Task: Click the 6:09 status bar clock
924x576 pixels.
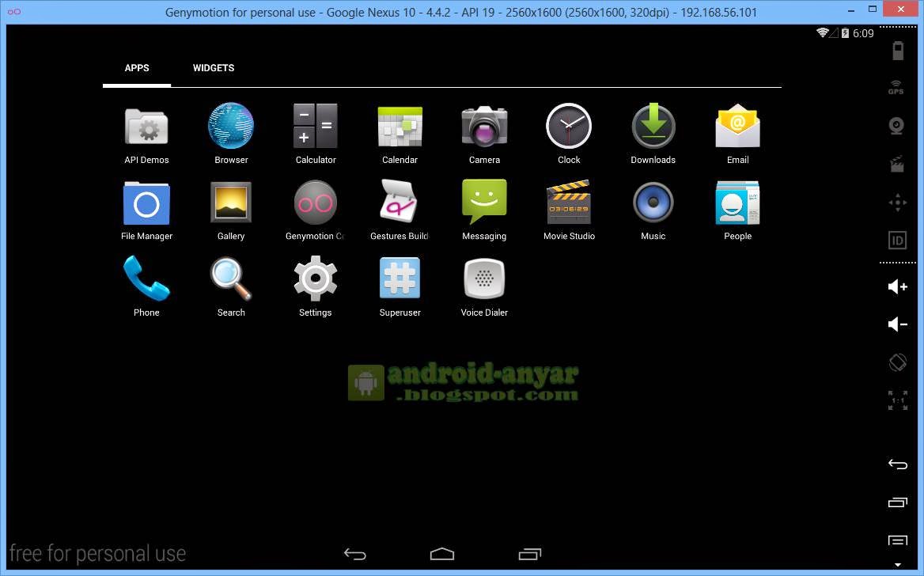Action: pyautogui.click(x=863, y=33)
